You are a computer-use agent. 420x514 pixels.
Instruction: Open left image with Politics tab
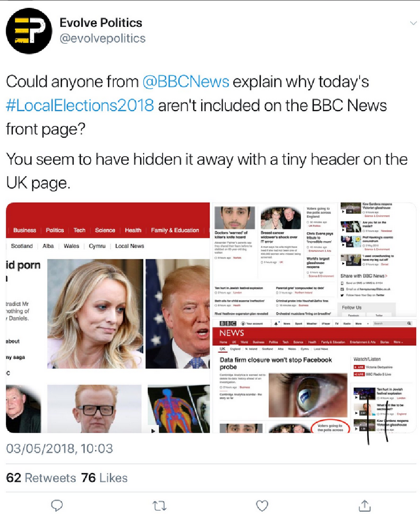pyautogui.click(x=108, y=317)
